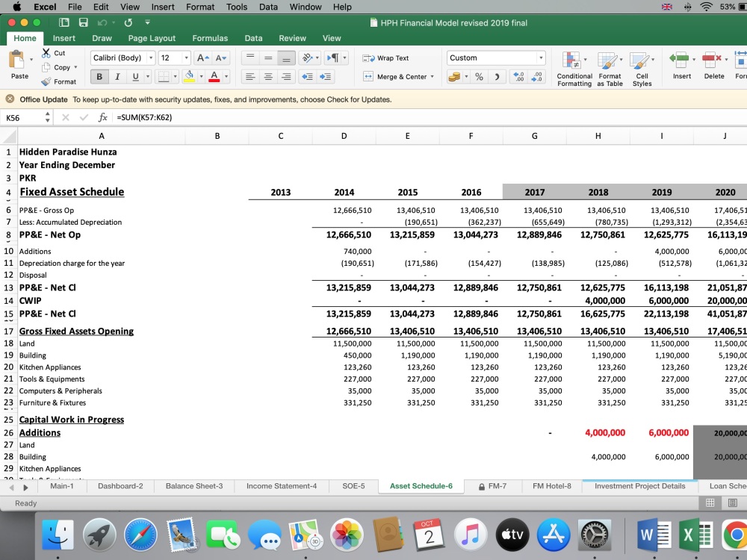The width and height of the screenshot is (747, 560).
Task: Open Safari from the dock
Action: click(140, 535)
